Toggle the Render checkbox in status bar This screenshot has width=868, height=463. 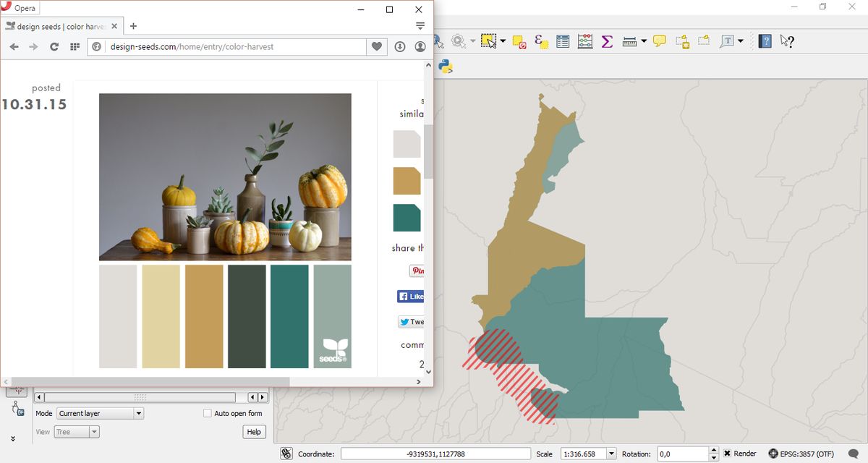728,454
